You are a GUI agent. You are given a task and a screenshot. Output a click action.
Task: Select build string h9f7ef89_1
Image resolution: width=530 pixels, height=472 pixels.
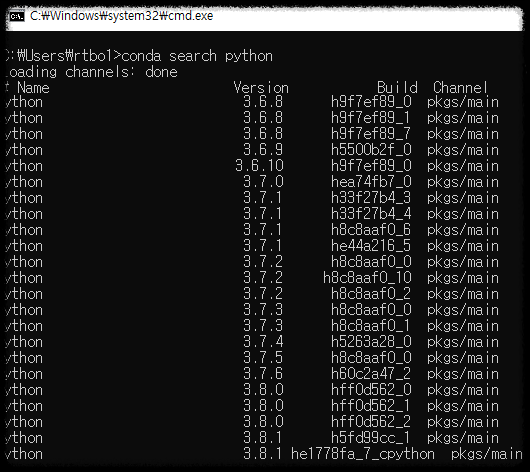tap(371, 118)
